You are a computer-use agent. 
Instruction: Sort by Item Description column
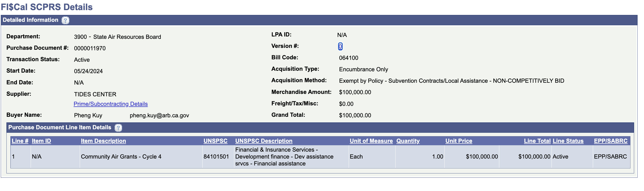tap(103, 141)
